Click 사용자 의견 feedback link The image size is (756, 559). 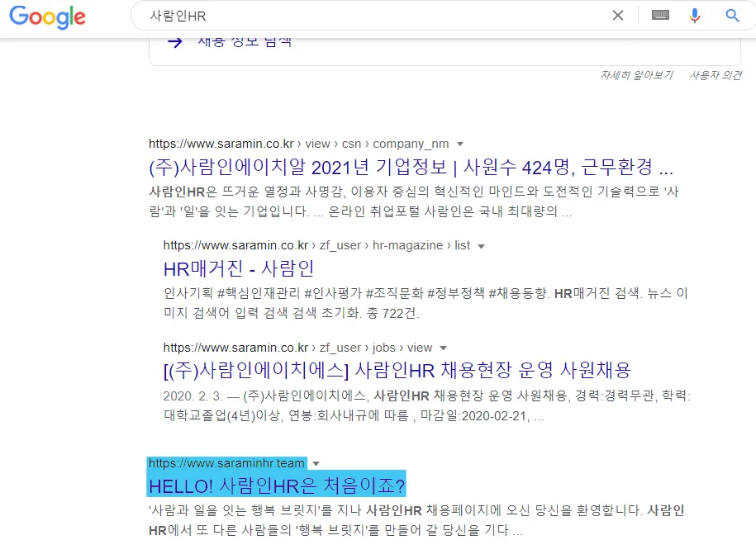tap(716, 75)
